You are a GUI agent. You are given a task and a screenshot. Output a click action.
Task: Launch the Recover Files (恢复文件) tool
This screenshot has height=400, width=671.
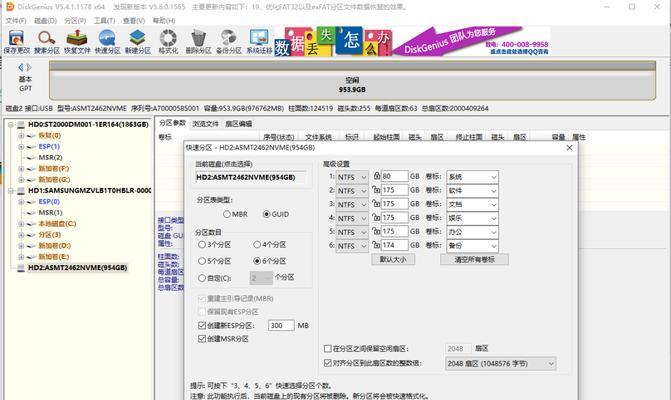(x=77, y=41)
